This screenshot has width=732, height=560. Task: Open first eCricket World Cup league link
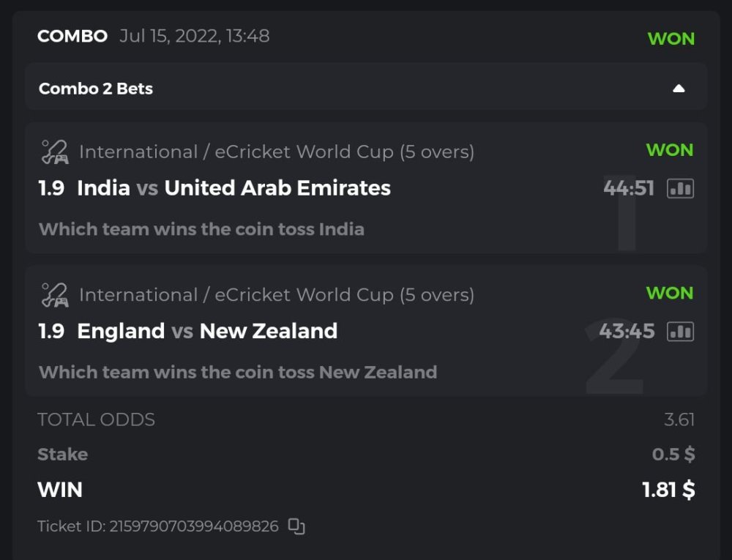click(x=277, y=152)
